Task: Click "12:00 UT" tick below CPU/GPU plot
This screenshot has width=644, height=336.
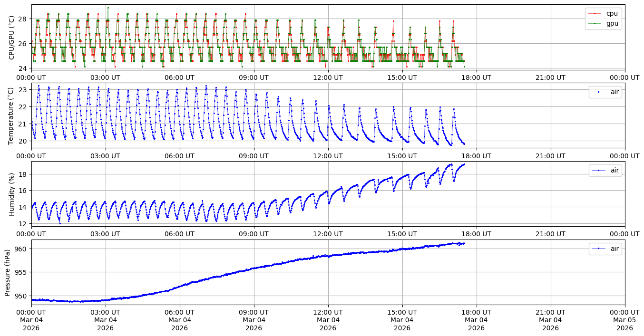Action: (x=328, y=77)
